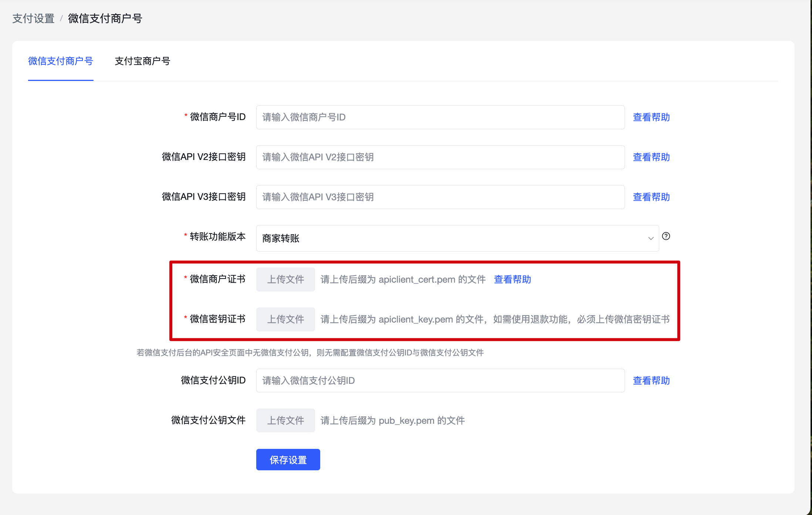Click the help question-mark icon beside 转账功能版本

click(x=666, y=236)
